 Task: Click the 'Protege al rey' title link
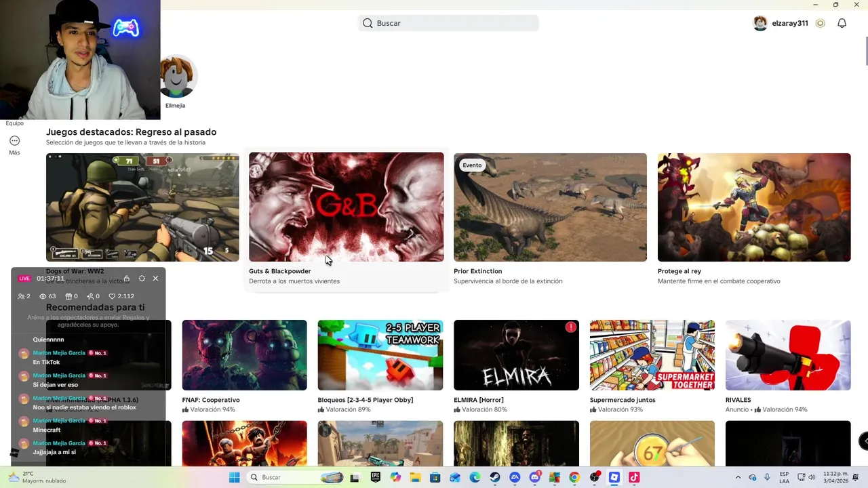(x=679, y=271)
